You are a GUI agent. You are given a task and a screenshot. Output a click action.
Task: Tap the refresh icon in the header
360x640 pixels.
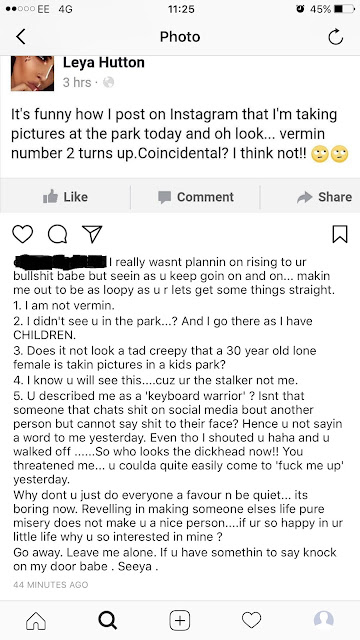click(336, 37)
